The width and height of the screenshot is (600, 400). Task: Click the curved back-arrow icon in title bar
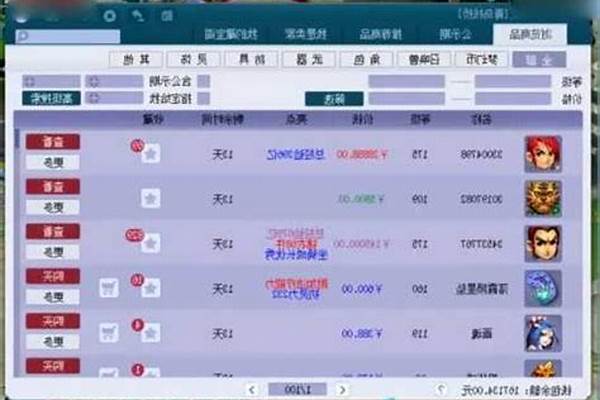[x=138, y=16]
